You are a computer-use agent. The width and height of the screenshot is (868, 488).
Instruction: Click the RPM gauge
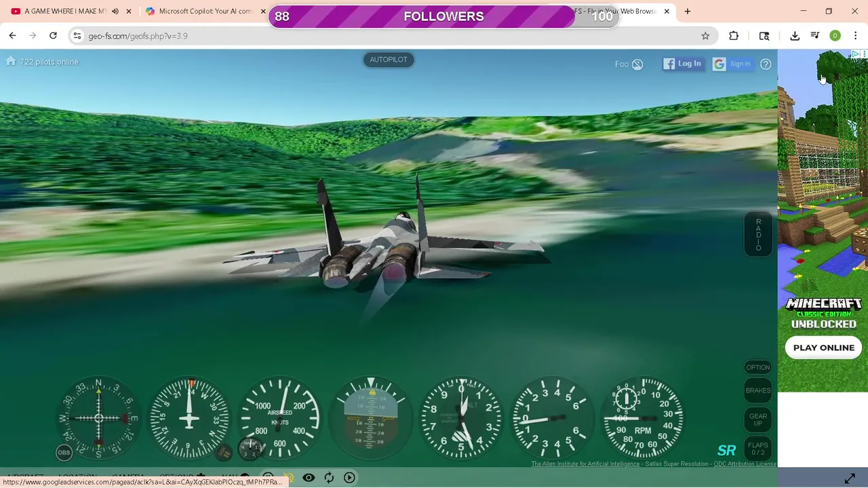click(643, 418)
